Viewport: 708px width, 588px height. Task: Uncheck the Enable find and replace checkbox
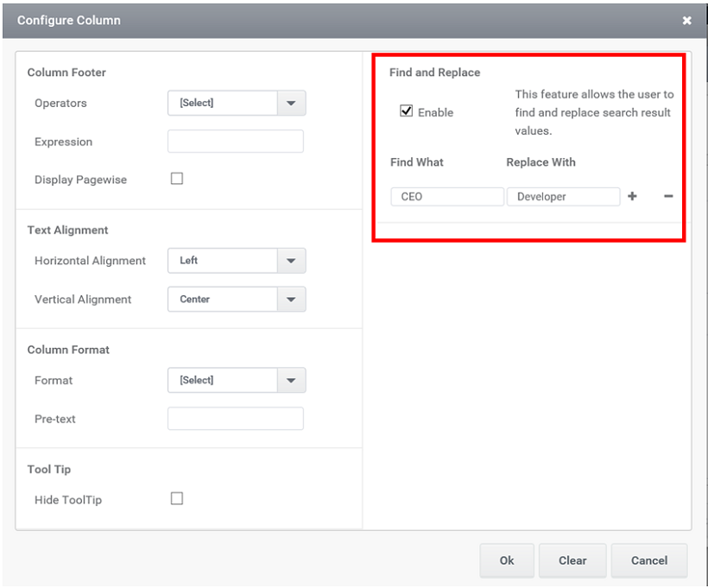pyautogui.click(x=407, y=111)
